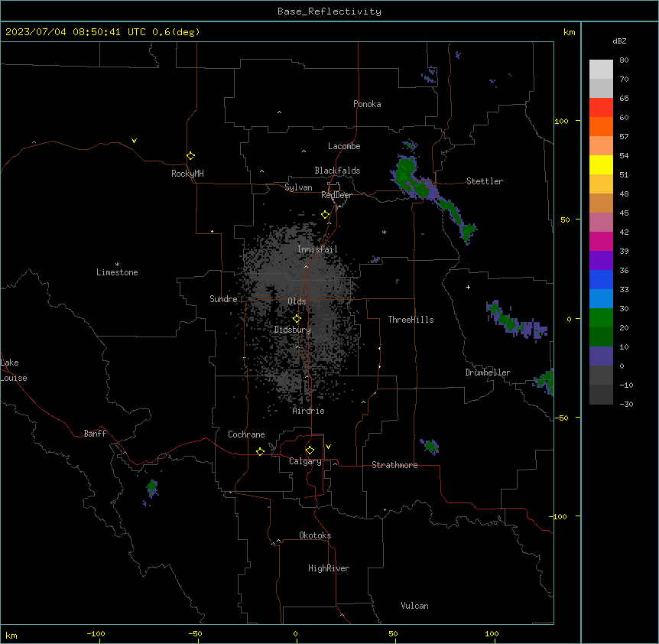Click the small radar echo south of Banff

click(151, 488)
